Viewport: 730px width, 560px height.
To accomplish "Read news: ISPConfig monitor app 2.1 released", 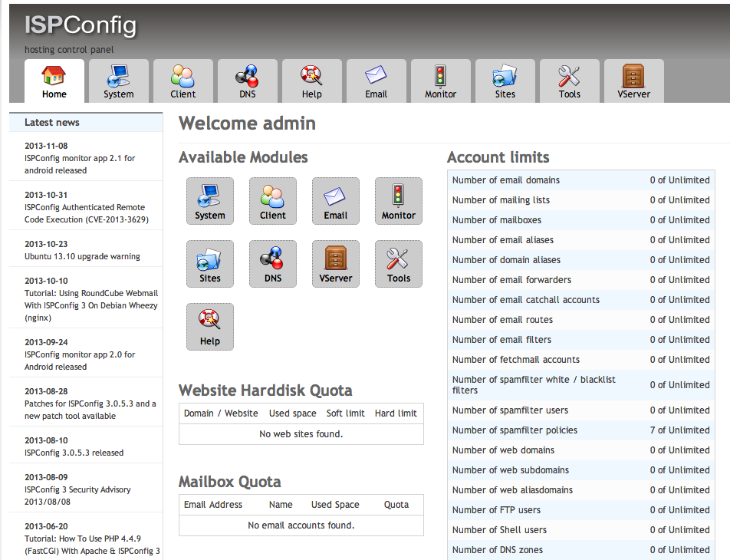I will pos(80,164).
